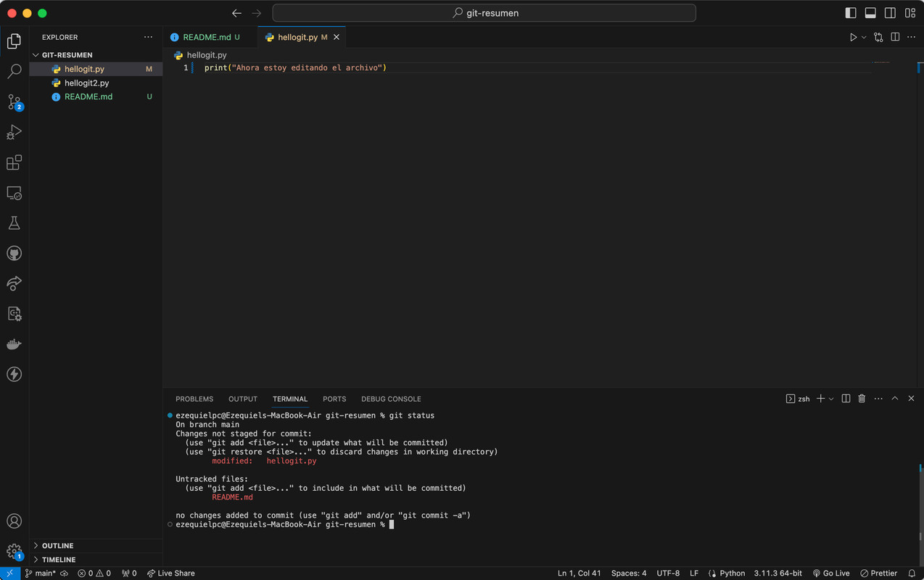
Task: Open the run options dropdown arrow
Action: point(864,37)
